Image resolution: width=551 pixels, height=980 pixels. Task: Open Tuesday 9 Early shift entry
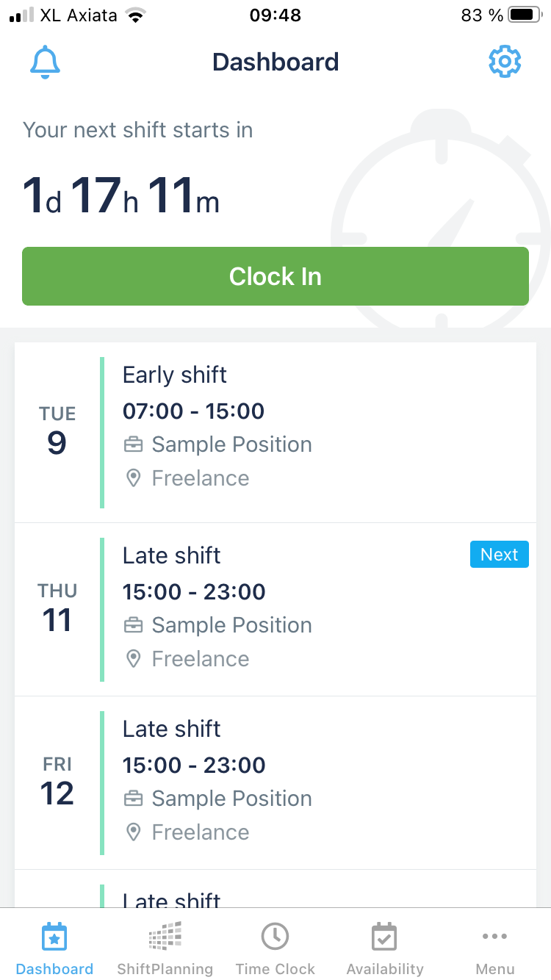pyautogui.click(x=275, y=433)
